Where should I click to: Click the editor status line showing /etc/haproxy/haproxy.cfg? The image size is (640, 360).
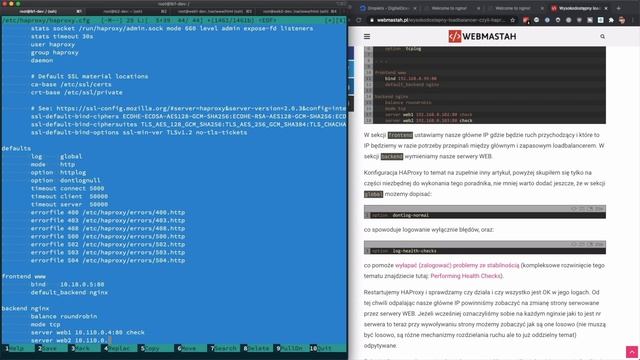(174, 20)
